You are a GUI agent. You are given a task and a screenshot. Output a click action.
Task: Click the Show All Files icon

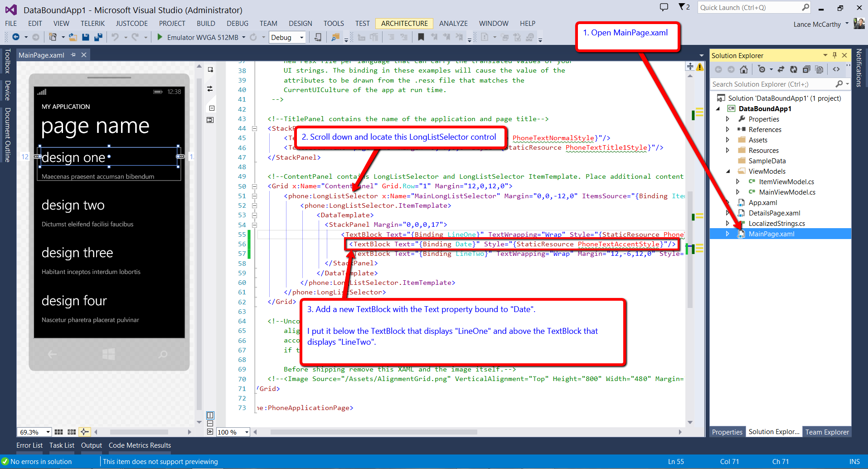(x=819, y=69)
